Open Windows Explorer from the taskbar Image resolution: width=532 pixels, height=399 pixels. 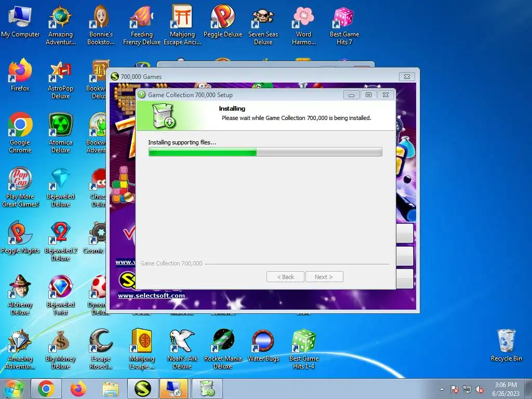[111, 389]
